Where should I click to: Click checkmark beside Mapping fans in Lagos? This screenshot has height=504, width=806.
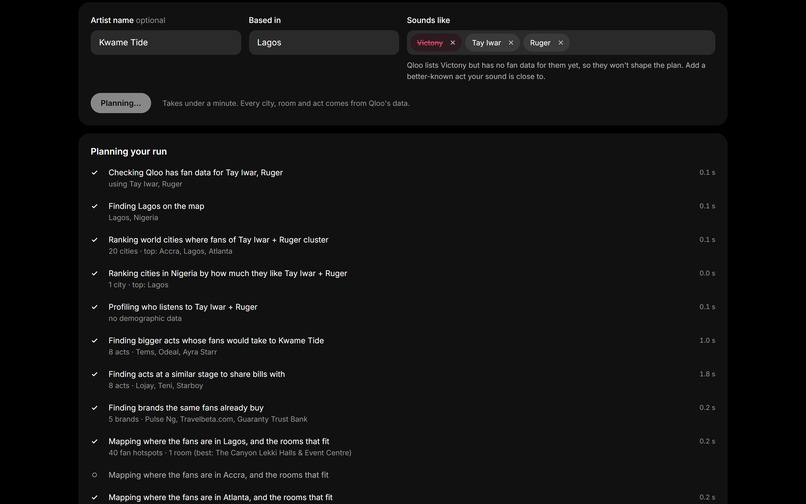(x=95, y=441)
